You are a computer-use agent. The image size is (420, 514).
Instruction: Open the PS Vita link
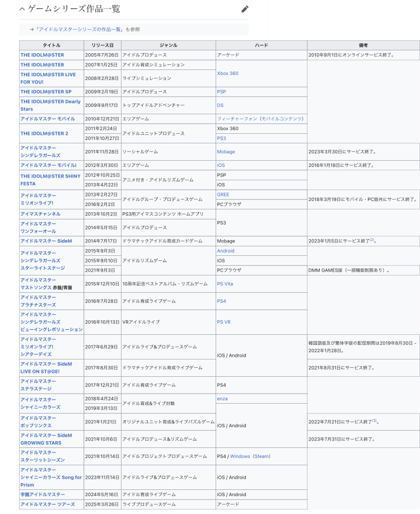tap(225, 284)
